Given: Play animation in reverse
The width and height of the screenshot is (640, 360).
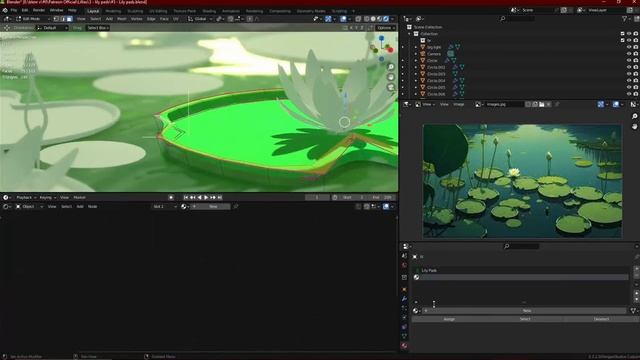Looking at the screenshot, I should pyautogui.click(x=200, y=198).
